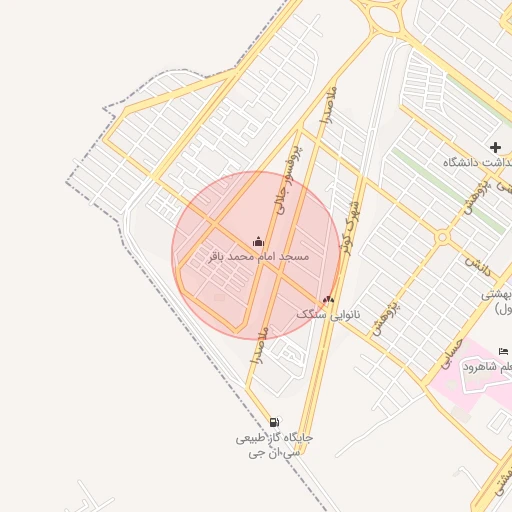Click the hotel bed icon near شاهرود label
Viewport: 512px width, 512px height.
[x=503, y=351]
